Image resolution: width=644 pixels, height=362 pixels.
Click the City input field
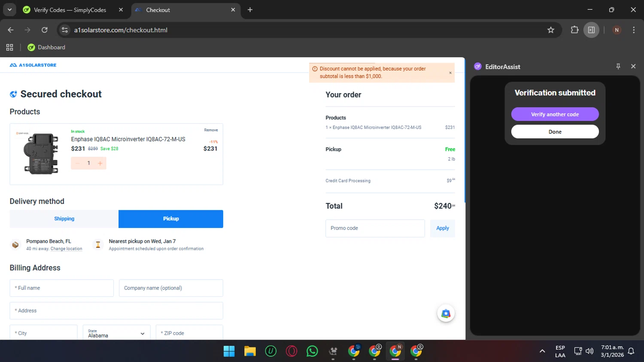pyautogui.click(x=43, y=333)
